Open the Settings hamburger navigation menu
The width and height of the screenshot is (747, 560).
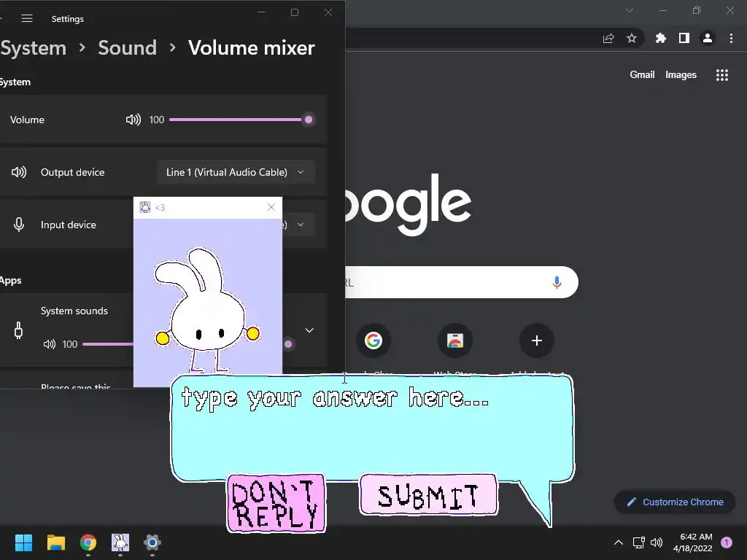27,18
